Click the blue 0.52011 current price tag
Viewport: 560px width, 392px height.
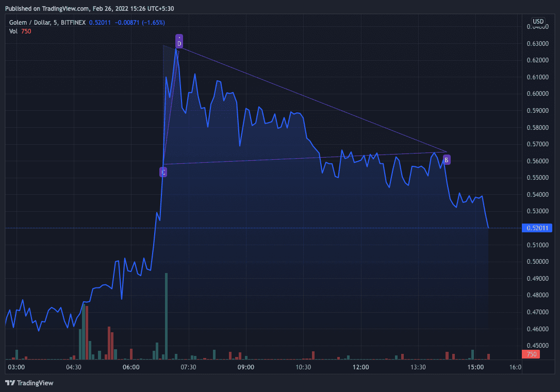click(x=537, y=228)
